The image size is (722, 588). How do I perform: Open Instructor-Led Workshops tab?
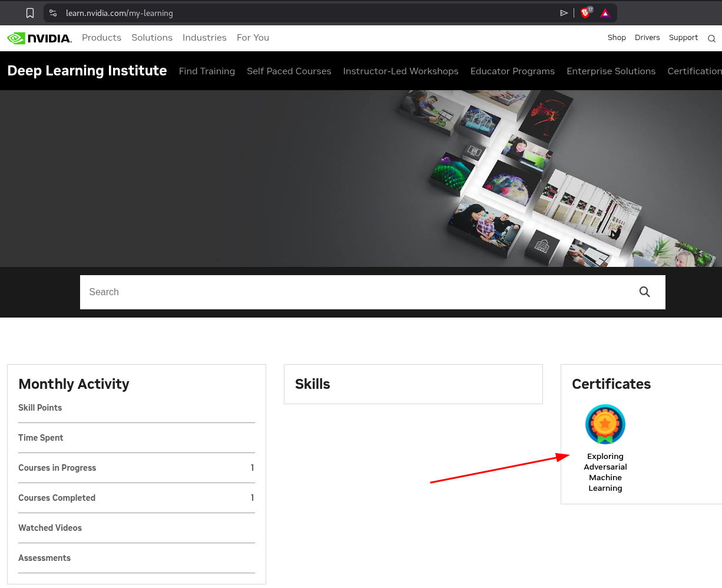click(x=400, y=71)
